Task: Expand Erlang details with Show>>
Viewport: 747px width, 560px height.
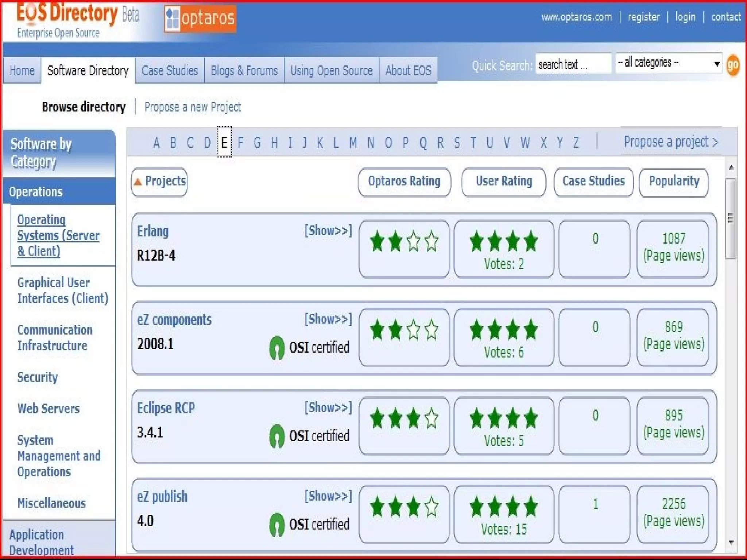Action: tap(328, 230)
